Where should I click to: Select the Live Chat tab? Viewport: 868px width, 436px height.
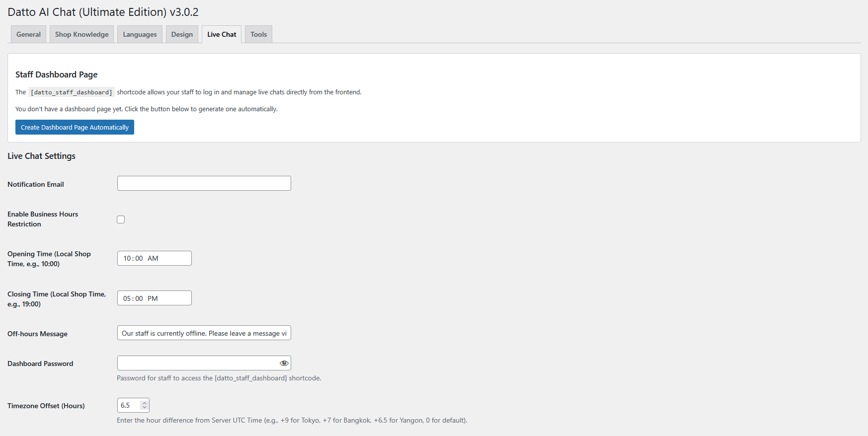(222, 34)
